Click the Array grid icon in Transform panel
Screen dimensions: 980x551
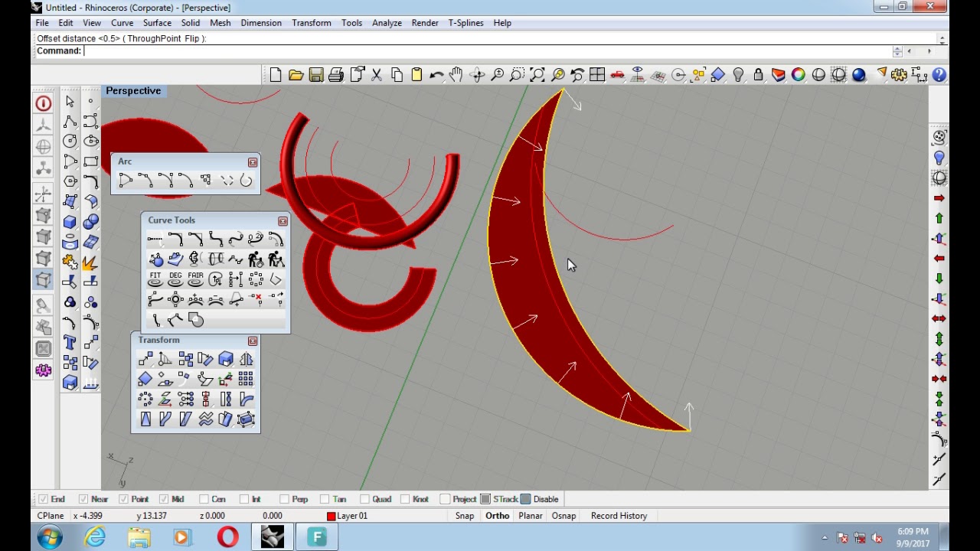click(246, 379)
